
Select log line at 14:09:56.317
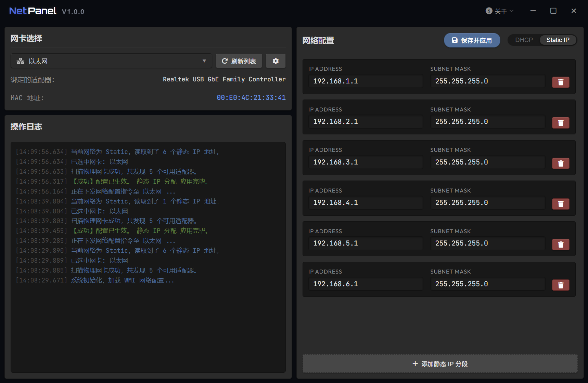[x=113, y=182]
